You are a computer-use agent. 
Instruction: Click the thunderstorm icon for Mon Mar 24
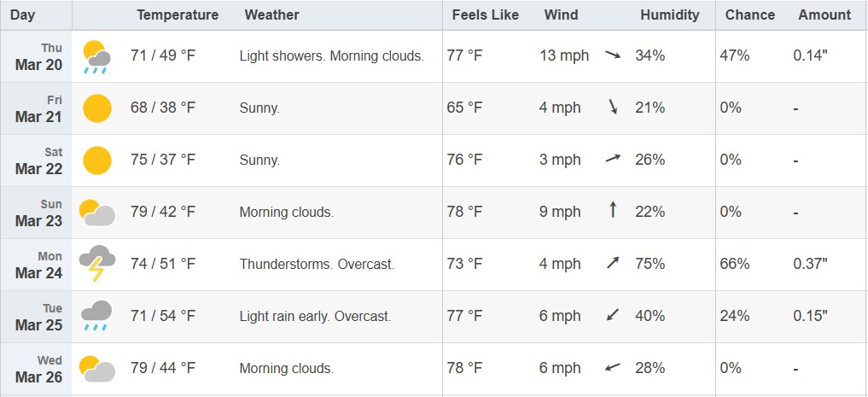pyautogui.click(x=97, y=264)
